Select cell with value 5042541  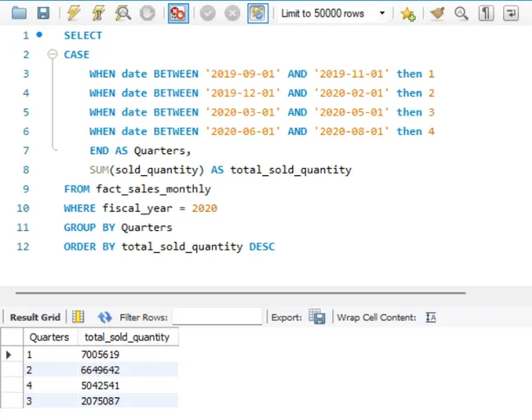pyautogui.click(x=128, y=386)
